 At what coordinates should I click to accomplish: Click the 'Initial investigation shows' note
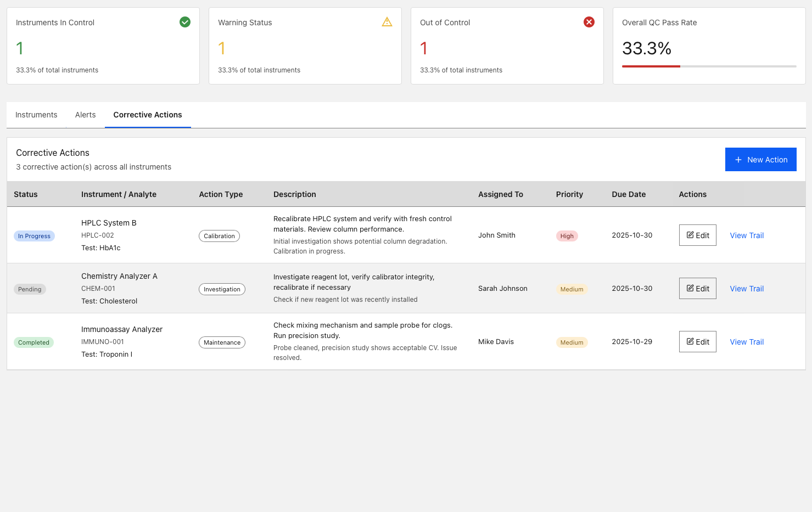point(360,246)
